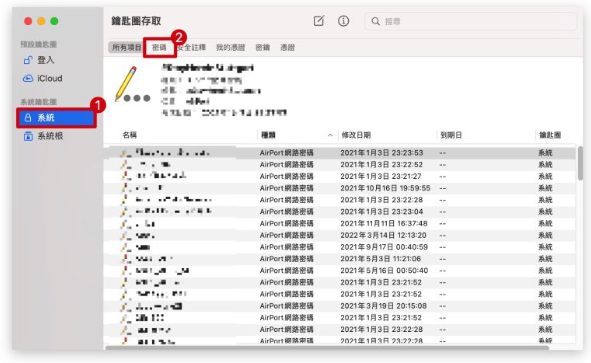Image resolution: width=591 pixels, height=363 pixels.
Task: Switch to the 安全註釋 tab
Action: [191, 47]
